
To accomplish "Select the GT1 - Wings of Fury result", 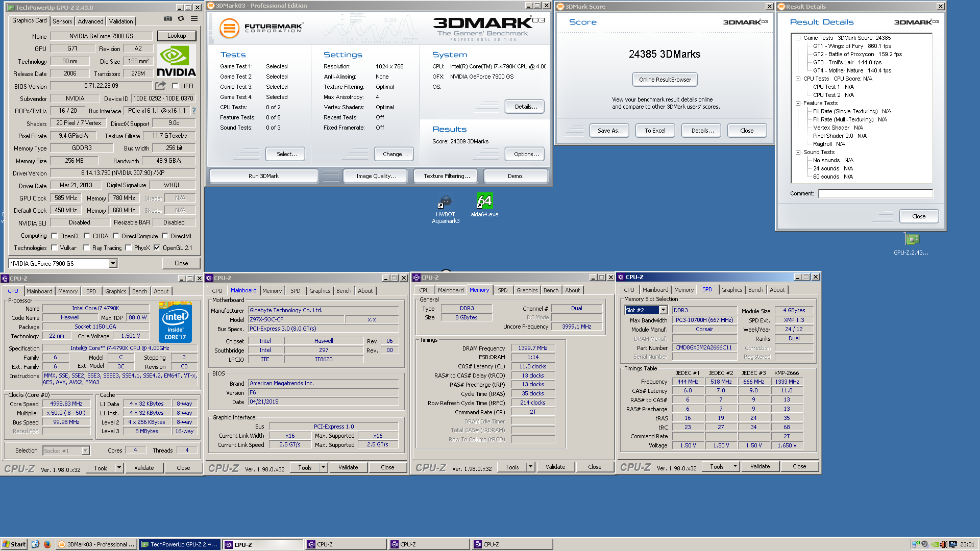I will coord(852,46).
